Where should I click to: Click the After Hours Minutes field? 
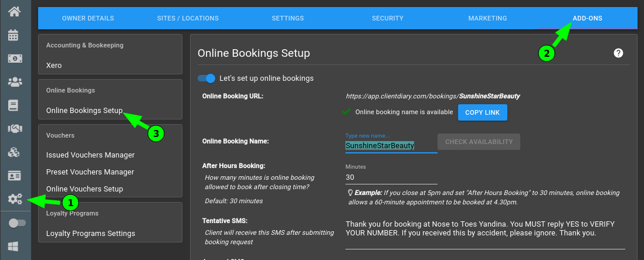(391, 177)
